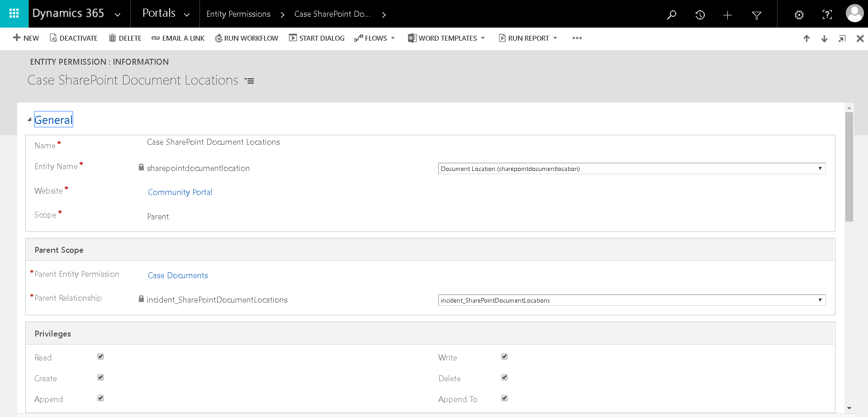Image resolution: width=868 pixels, height=417 pixels.
Task: Click the search magnifier icon
Action: tap(672, 15)
